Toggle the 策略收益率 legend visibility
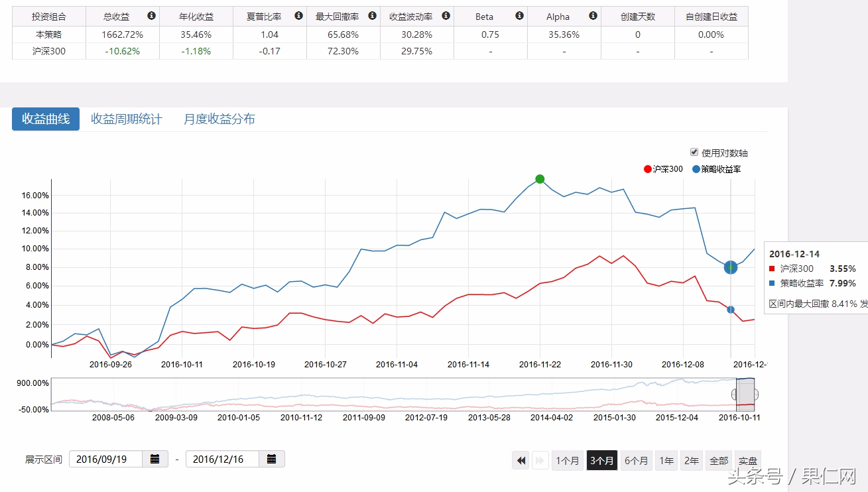 [x=719, y=169]
